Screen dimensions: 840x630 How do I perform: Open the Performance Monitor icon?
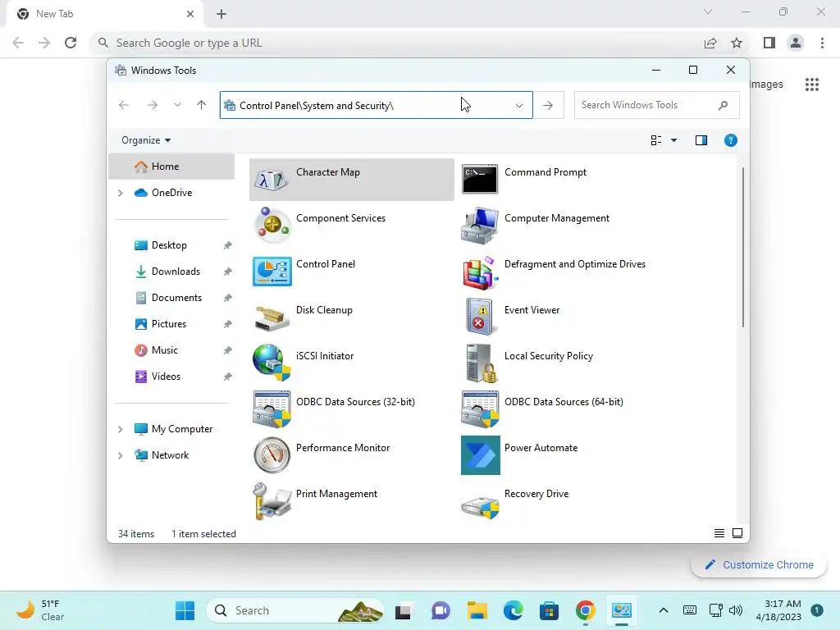coord(272,455)
